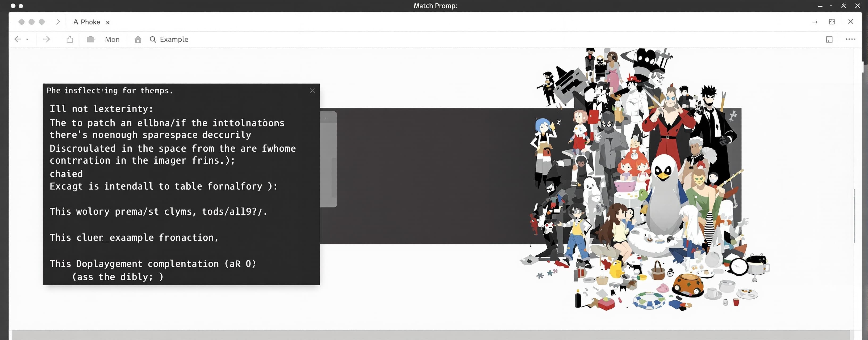Open the folder dropdown arrow
The width and height of the screenshot is (868, 340).
pyautogui.click(x=95, y=39)
